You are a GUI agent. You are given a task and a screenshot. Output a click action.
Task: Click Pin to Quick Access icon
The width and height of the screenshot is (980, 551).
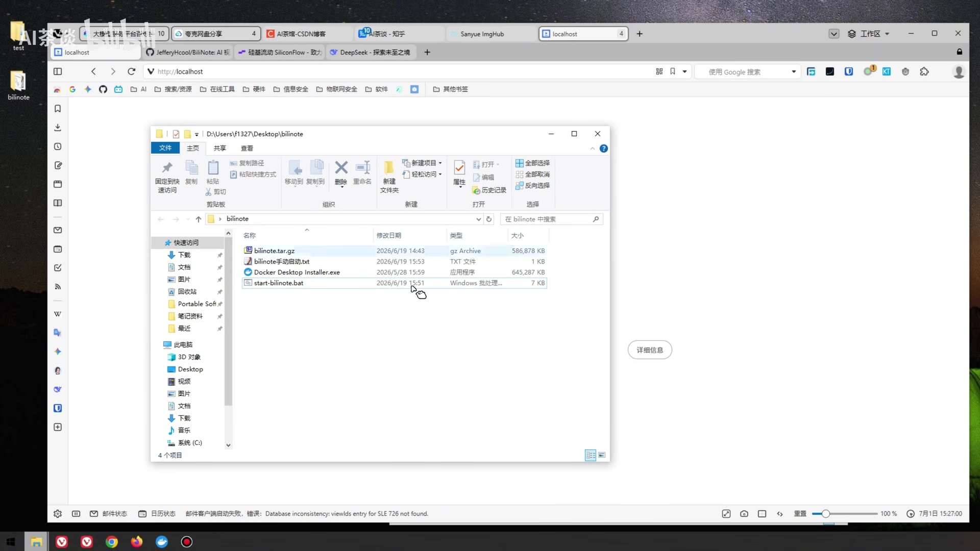coord(167,177)
